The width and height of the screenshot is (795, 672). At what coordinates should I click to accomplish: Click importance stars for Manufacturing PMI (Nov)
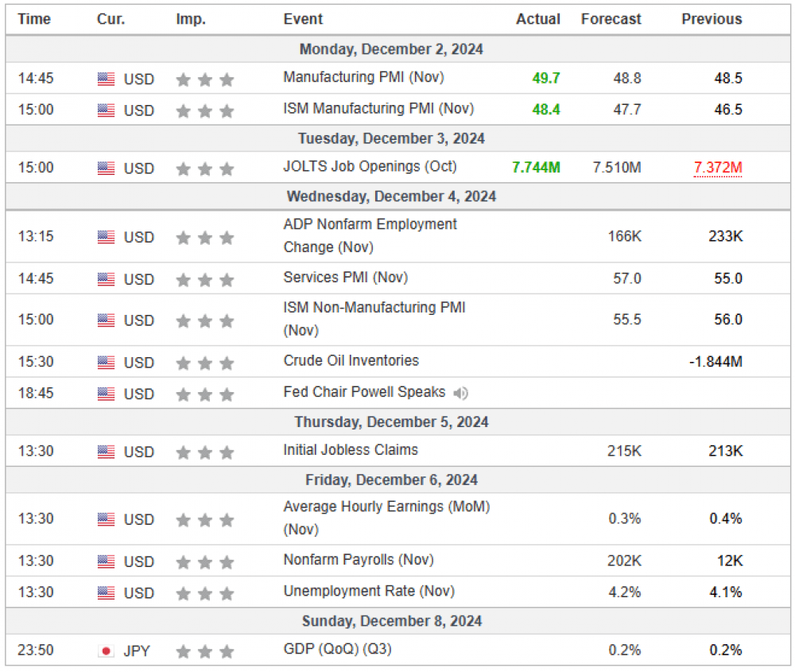coord(205,79)
